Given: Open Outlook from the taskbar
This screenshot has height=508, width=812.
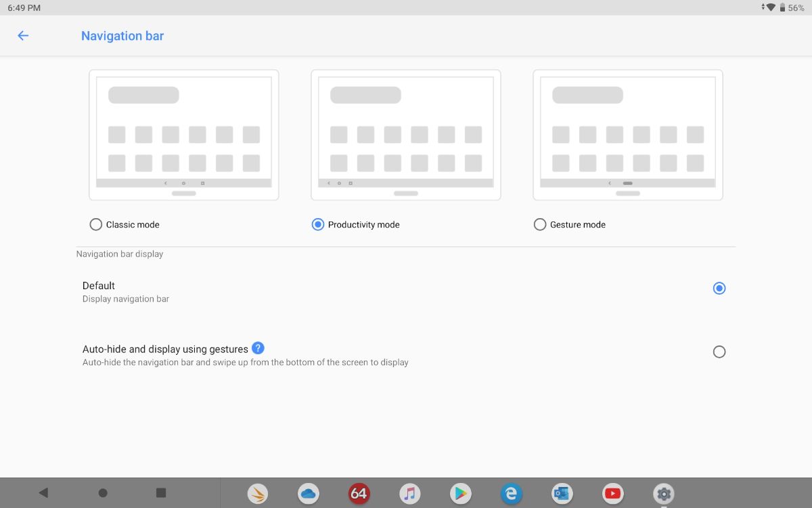Looking at the screenshot, I should pos(562,493).
